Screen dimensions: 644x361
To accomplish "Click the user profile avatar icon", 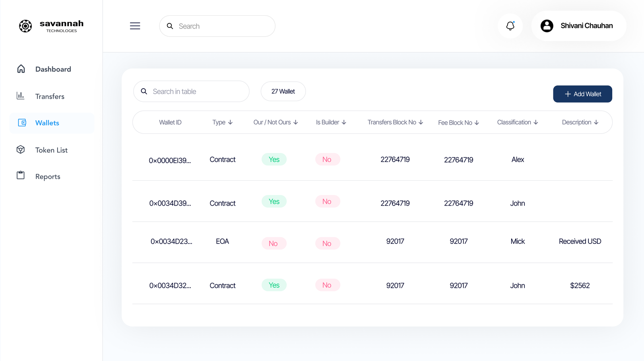I will pyautogui.click(x=547, y=26).
